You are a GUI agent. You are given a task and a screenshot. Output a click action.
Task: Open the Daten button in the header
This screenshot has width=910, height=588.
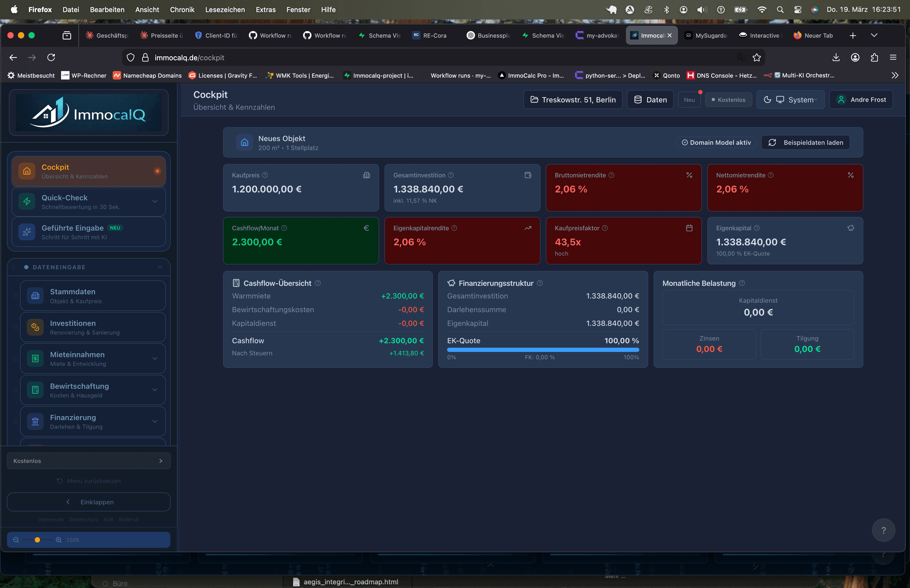pos(650,100)
